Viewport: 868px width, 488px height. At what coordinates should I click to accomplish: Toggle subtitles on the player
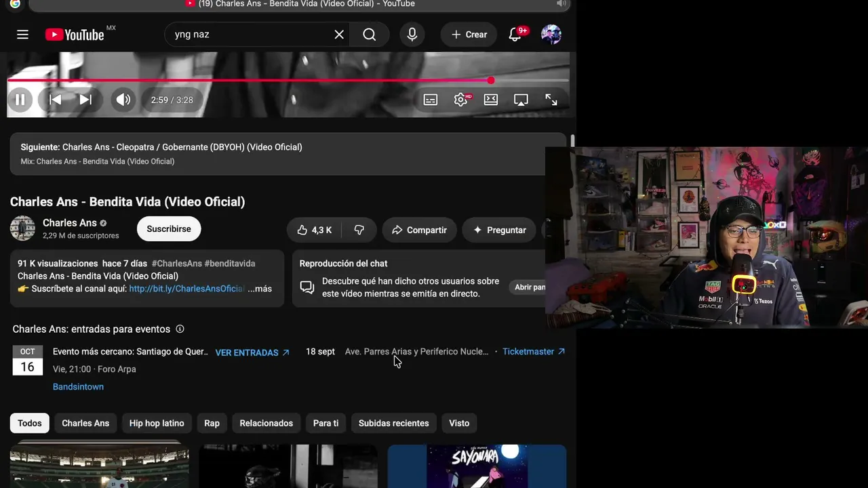tap(431, 100)
